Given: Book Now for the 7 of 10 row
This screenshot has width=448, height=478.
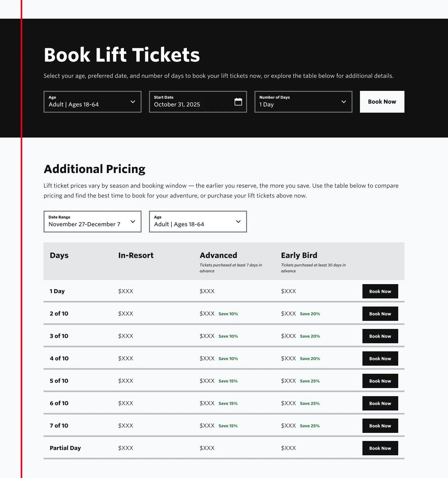Looking at the screenshot, I should pyautogui.click(x=380, y=426).
